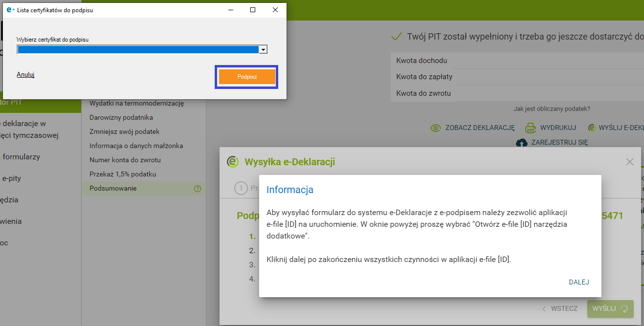Close the Wysyłka e-Deklaracji dialog with X
644x326 pixels.
[x=630, y=162]
